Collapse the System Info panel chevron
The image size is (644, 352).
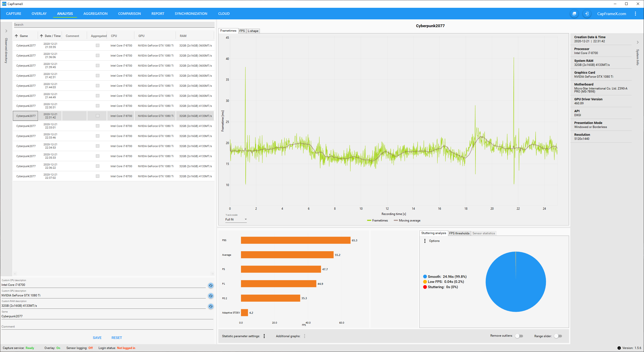638,42
